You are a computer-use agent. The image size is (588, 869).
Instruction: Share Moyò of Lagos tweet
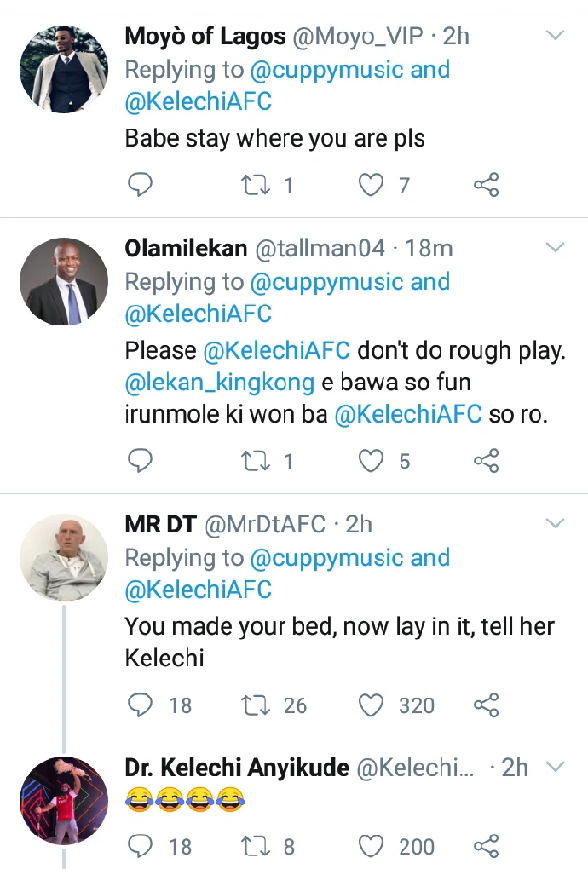(486, 185)
